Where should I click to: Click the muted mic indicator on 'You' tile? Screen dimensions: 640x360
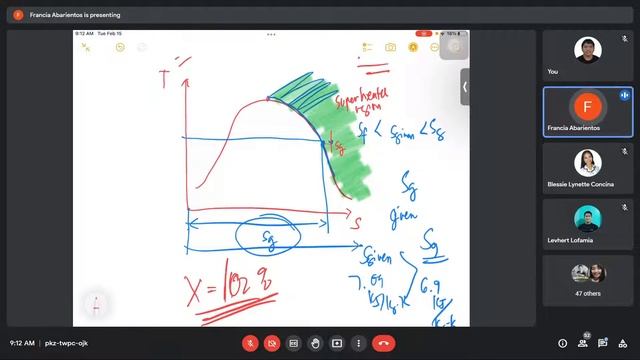pos(624,39)
